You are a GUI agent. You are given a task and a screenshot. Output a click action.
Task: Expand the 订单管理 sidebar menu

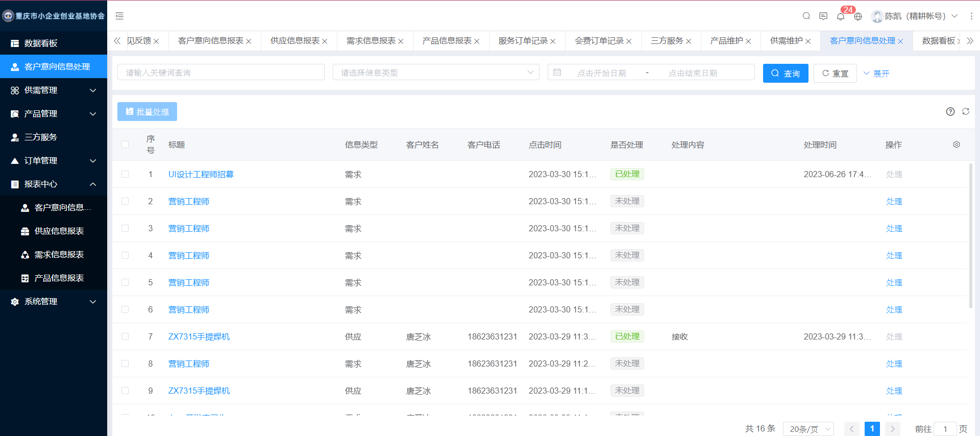[54, 161]
